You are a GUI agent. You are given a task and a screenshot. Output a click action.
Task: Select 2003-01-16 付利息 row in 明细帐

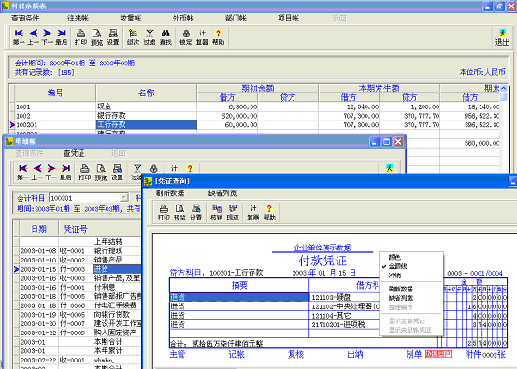[x=80, y=287]
